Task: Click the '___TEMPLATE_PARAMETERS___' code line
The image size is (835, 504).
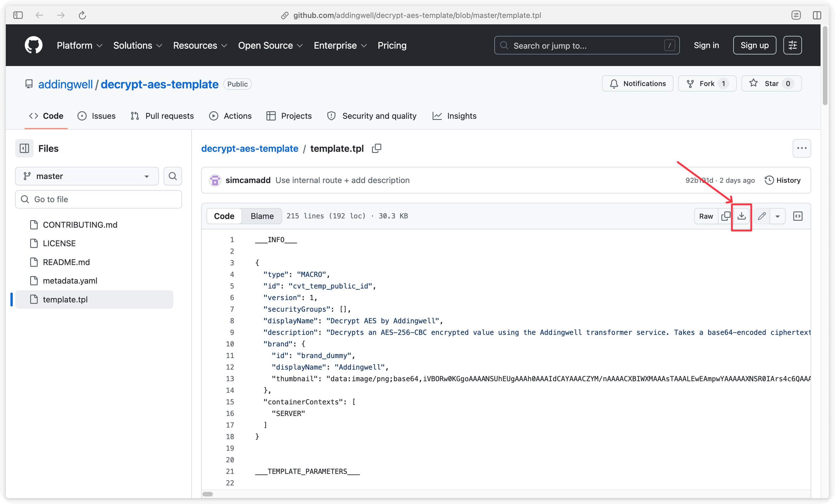Action: coord(307,471)
